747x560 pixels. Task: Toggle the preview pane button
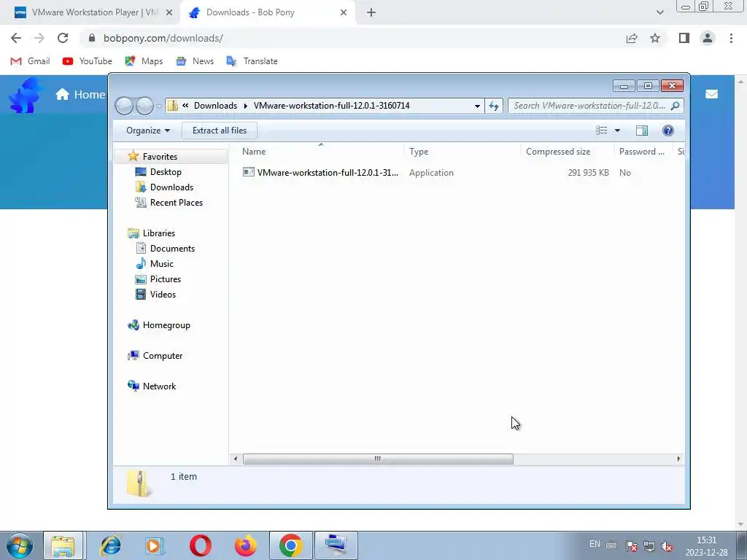pyautogui.click(x=642, y=131)
